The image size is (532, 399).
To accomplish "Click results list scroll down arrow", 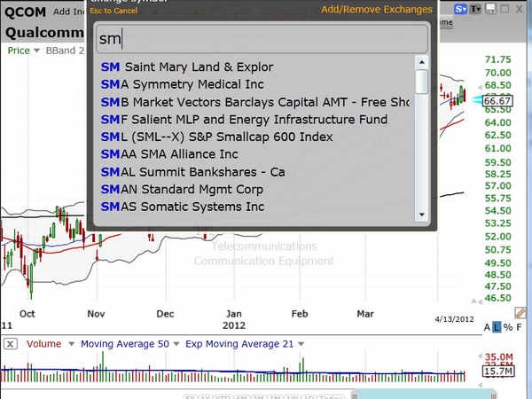I will point(422,215).
